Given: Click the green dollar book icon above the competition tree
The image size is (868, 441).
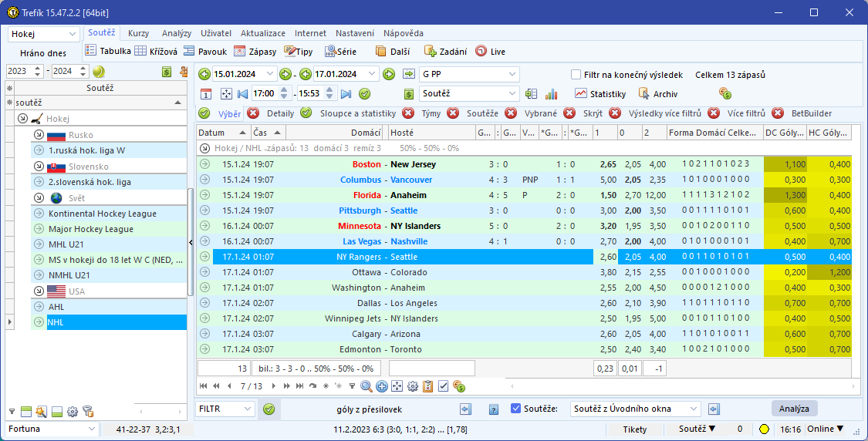Looking at the screenshot, I should (x=166, y=72).
